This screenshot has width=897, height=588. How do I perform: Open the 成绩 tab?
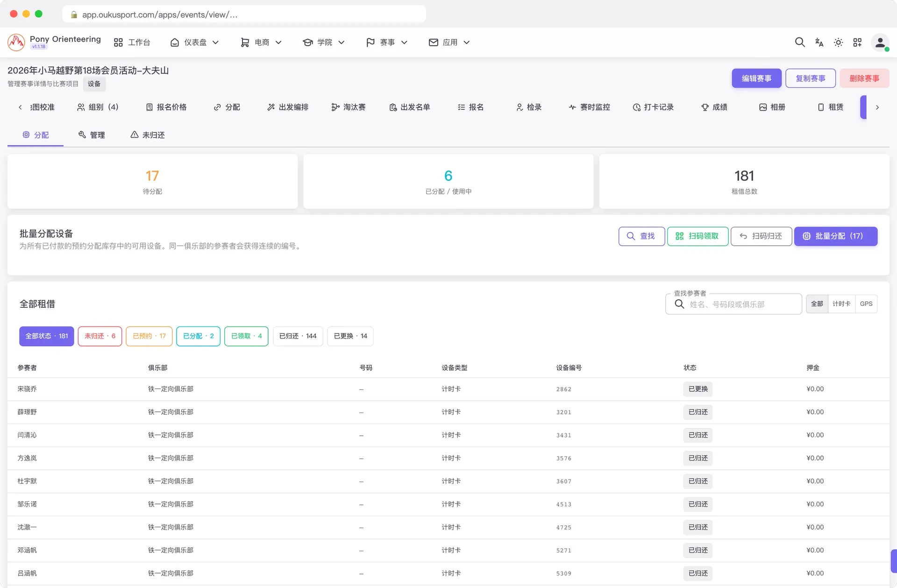pyautogui.click(x=714, y=107)
